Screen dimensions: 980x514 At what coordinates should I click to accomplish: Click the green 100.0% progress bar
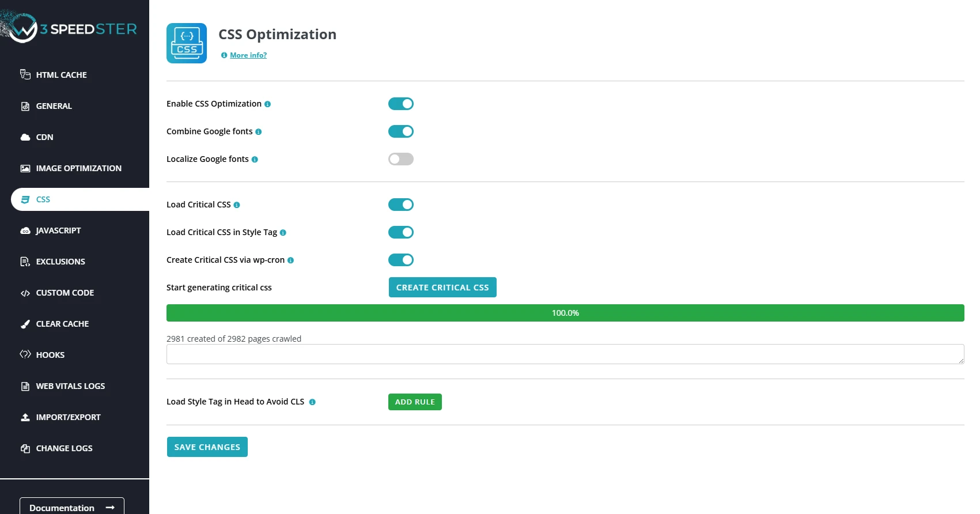565,313
